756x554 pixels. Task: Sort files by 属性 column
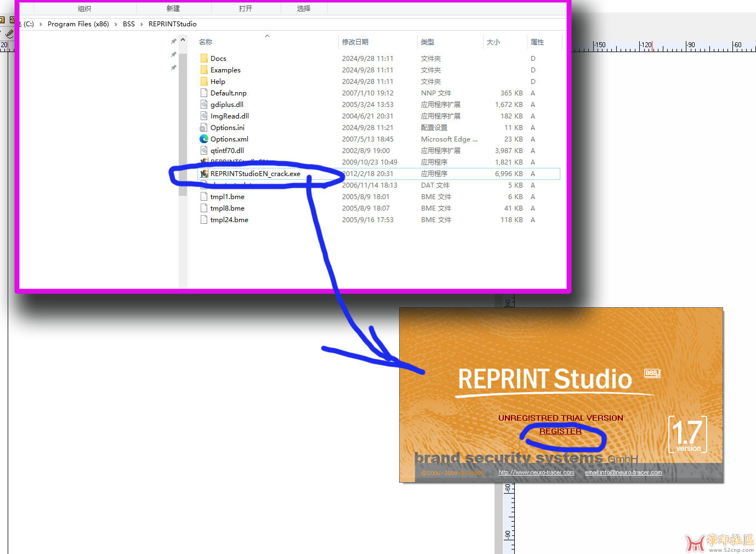click(537, 42)
